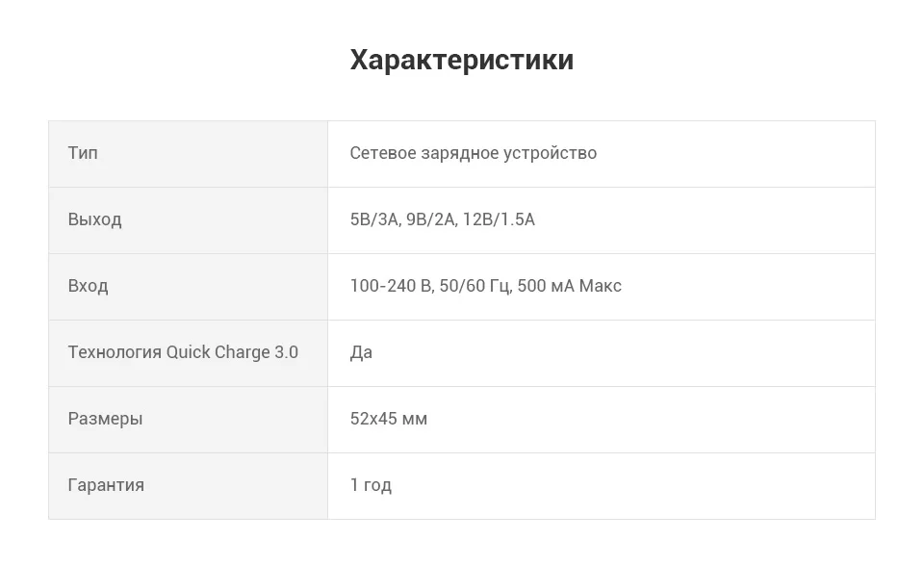
Task: Click the Характеристики heading
Action: coord(461,60)
